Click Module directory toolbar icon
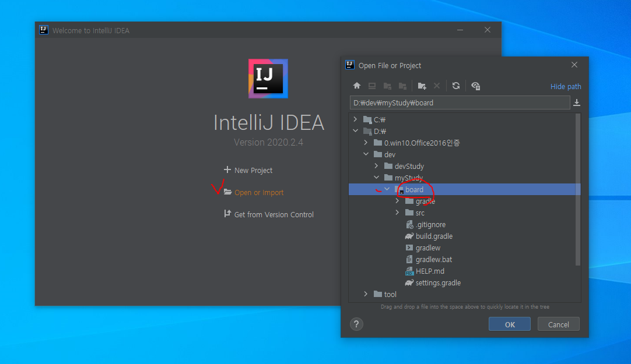 tap(402, 86)
